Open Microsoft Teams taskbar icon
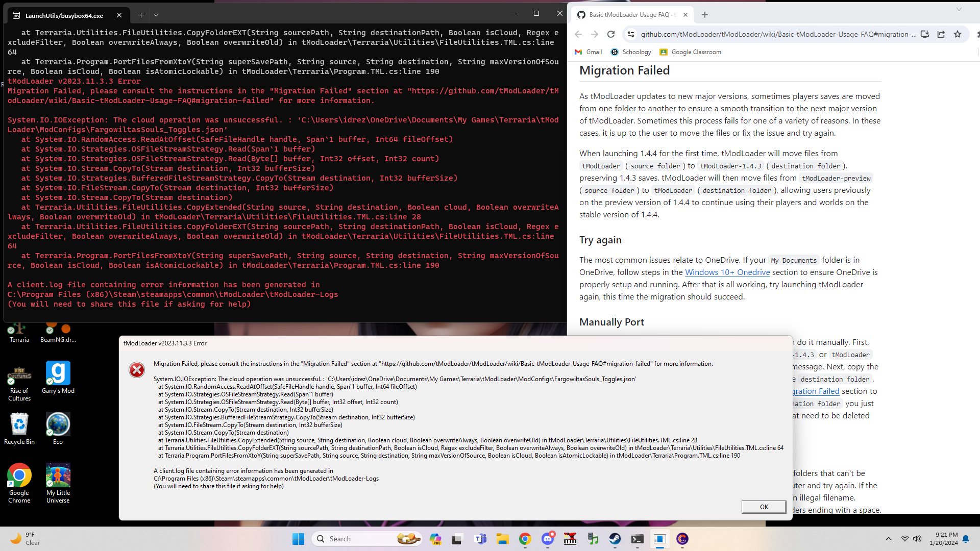Viewport: 980px width, 551px height. [480, 539]
